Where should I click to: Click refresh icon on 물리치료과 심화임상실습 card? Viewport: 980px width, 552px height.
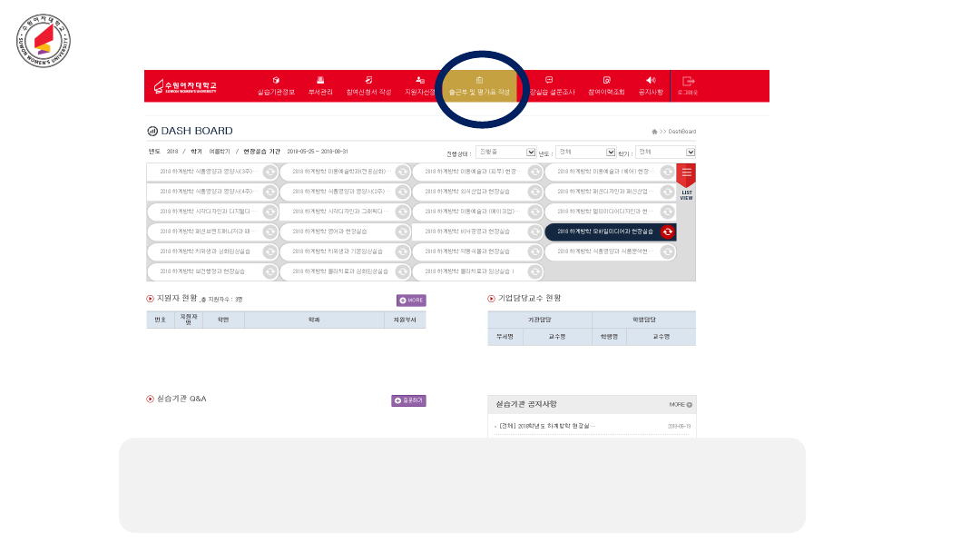[x=403, y=272]
